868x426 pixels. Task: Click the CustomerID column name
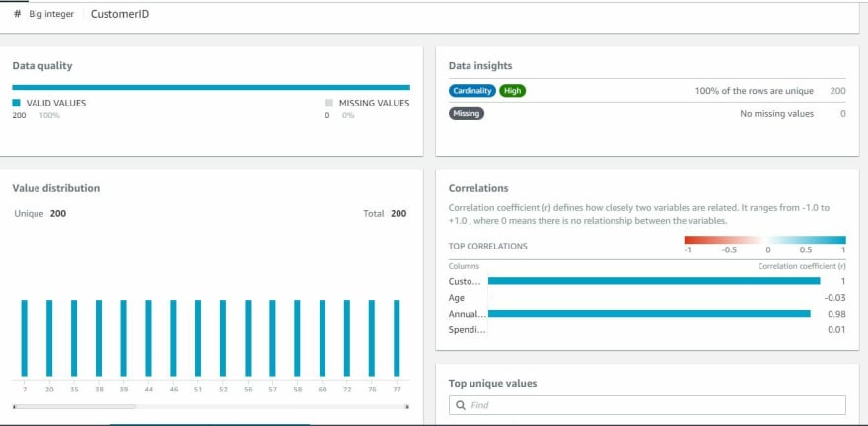pyautogui.click(x=119, y=15)
